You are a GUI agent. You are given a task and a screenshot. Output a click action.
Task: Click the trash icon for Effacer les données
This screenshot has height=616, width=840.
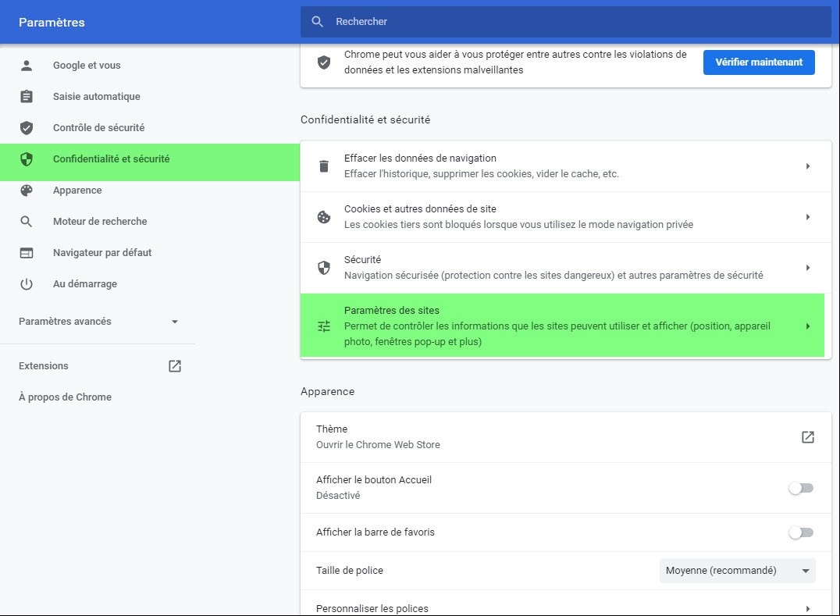(324, 166)
